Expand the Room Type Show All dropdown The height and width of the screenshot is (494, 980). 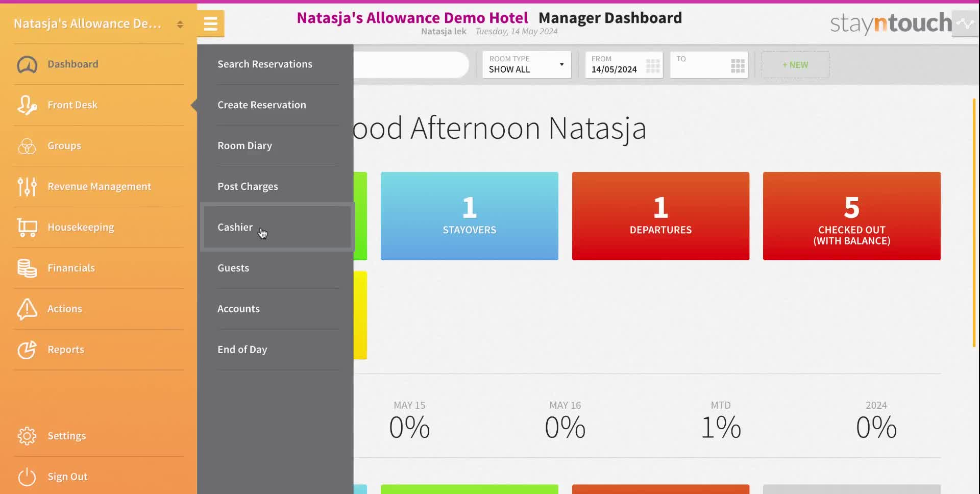coord(527,65)
